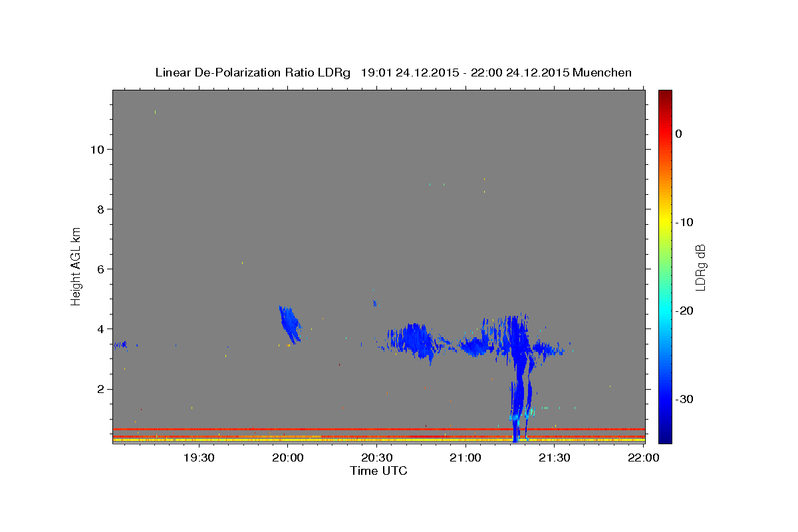The image size is (798, 532).
Task: Click the 19:30 time tick label
Action: [x=199, y=458]
